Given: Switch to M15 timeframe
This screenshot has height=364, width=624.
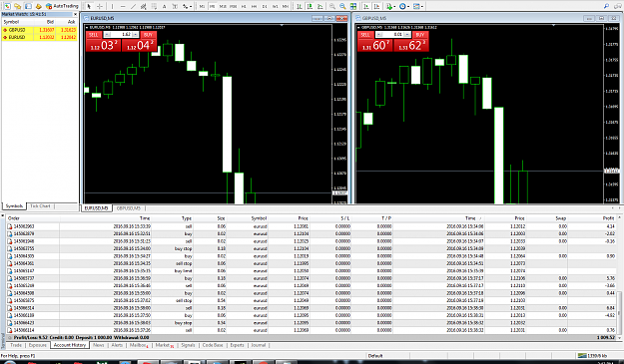Looking at the screenshot, I should (x=223, y=6).
